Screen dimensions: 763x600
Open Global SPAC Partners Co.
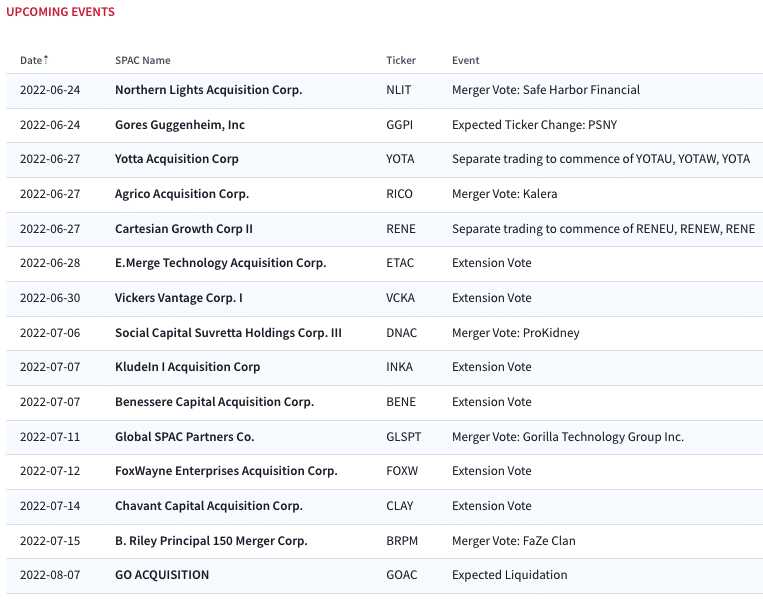pyautogui.click(x=184, y=437)
